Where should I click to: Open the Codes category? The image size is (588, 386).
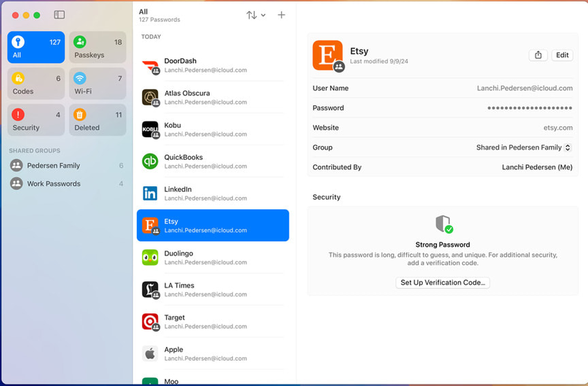point(36,84)
